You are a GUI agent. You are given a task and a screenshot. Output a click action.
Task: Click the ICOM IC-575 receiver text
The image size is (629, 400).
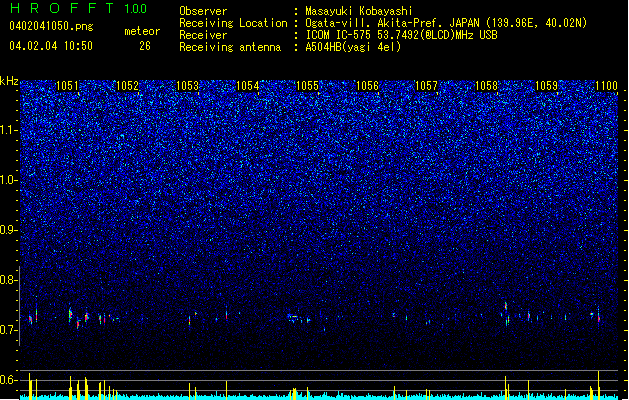coord(401,35)
